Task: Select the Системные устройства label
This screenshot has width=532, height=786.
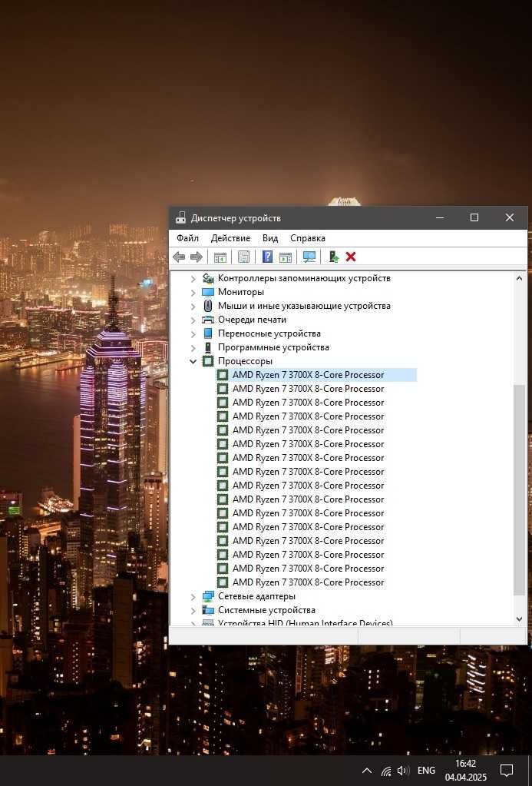Action: click(x=266, y=610)
